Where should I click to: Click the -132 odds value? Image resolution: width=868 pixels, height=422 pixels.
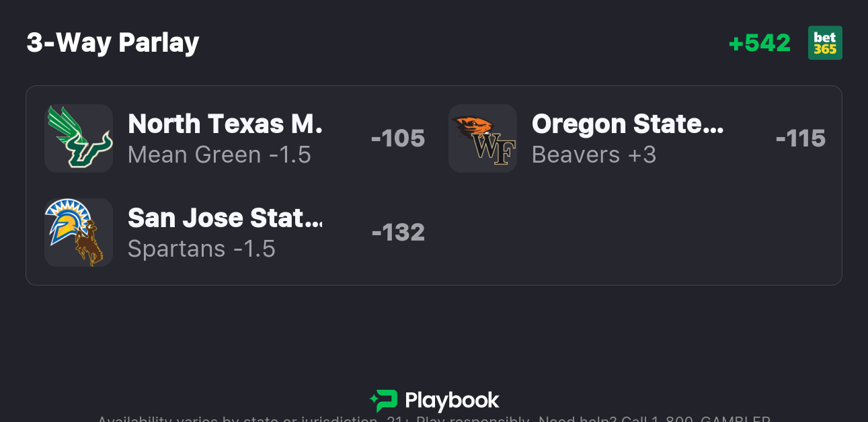pos(398,233)
